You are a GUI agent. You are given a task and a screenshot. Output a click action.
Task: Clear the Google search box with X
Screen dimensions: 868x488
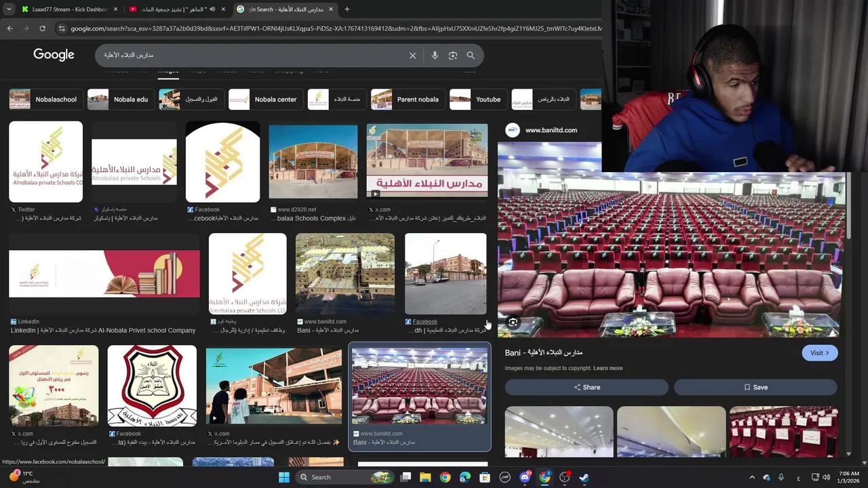click(412, 56)
